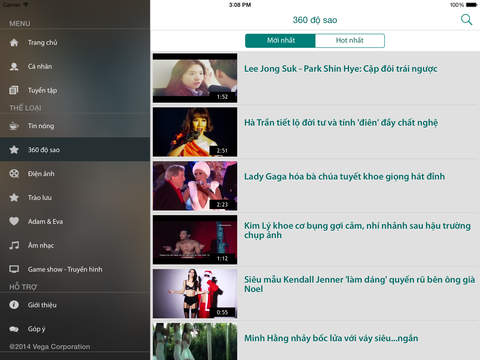Select Game show - Truyền hình category
This screenshot has width=480, height=360.
pos(75,269)
